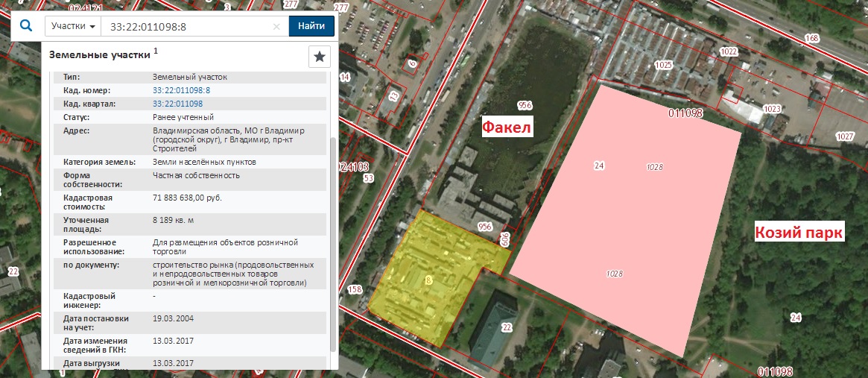Click the Земельные участки results header
This screenshot has height=378, width=868.
pos(100,54)
